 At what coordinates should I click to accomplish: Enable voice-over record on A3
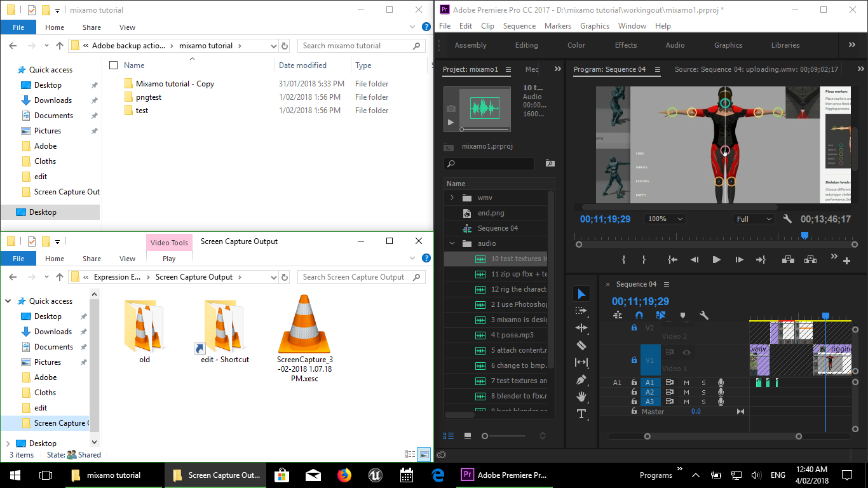click(x=721, y=402)
